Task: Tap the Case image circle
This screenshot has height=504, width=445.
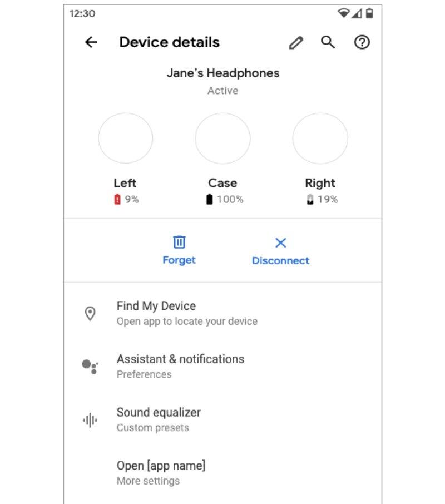Action: tap(222, 138)
